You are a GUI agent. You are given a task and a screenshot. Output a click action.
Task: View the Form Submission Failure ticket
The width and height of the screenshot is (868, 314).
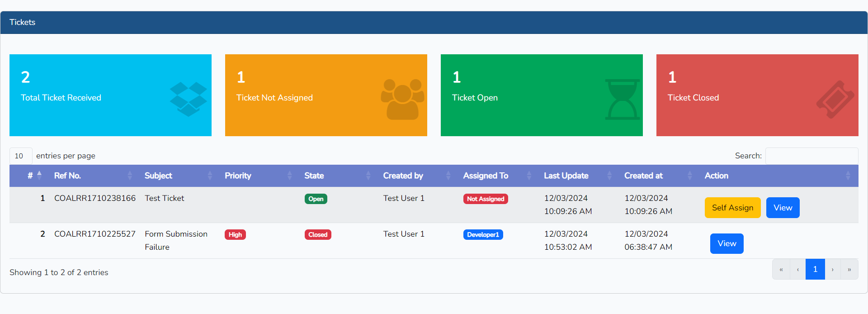(726, 244)
